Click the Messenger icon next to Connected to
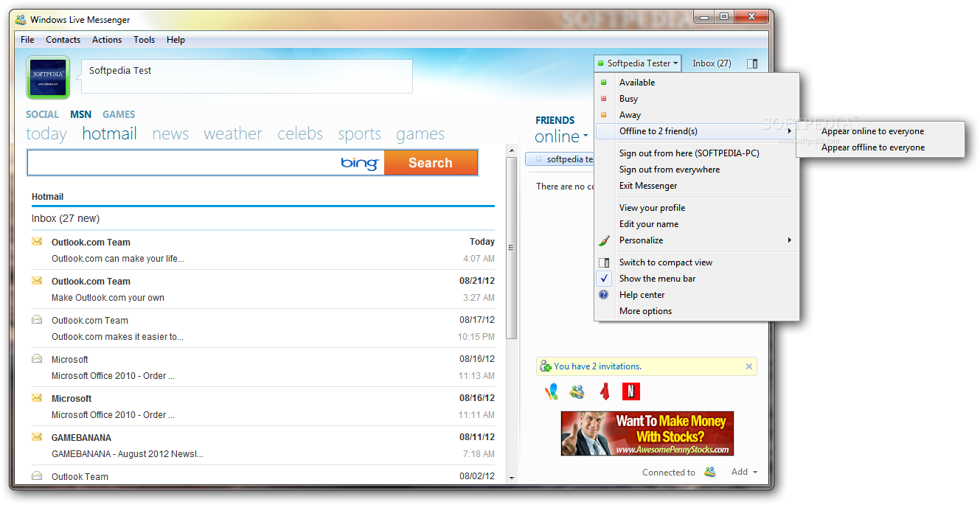 click(710, 472)
